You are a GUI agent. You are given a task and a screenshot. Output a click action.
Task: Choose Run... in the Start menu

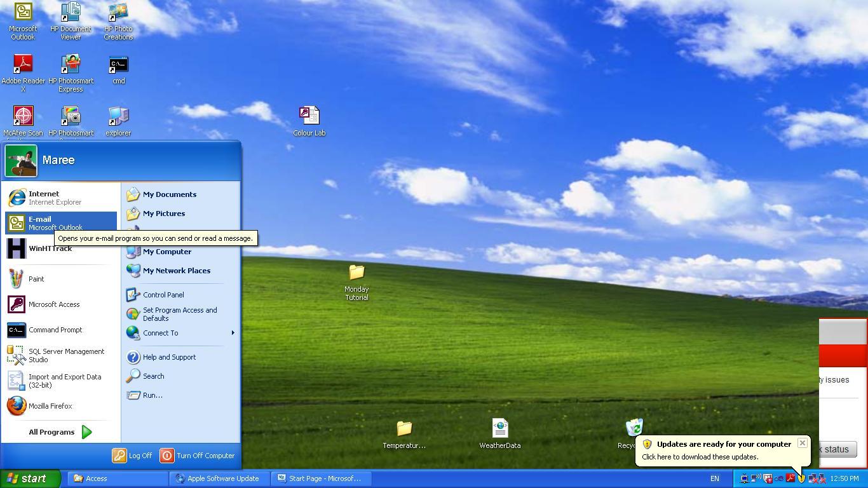tap(152, 395)
